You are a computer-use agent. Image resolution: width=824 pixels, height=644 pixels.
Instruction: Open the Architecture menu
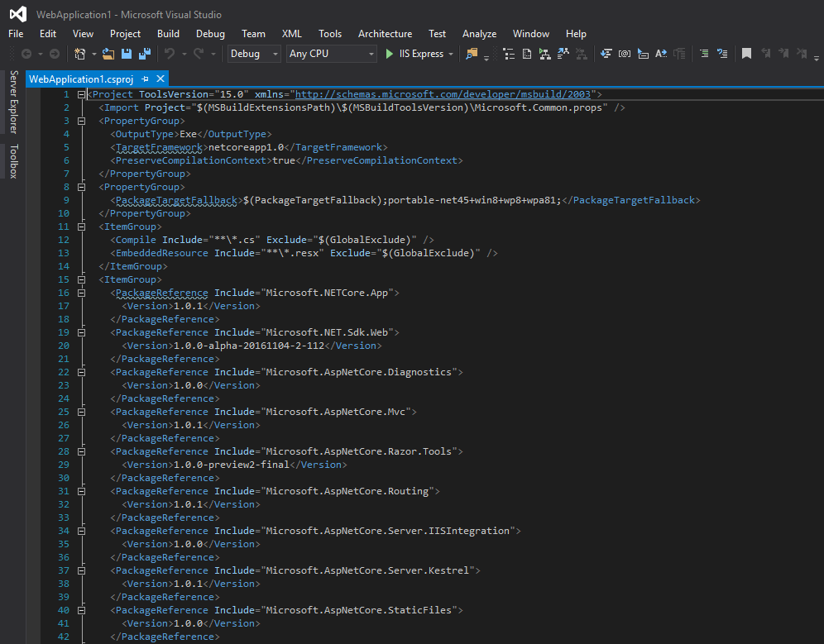(x=386, y=34)
